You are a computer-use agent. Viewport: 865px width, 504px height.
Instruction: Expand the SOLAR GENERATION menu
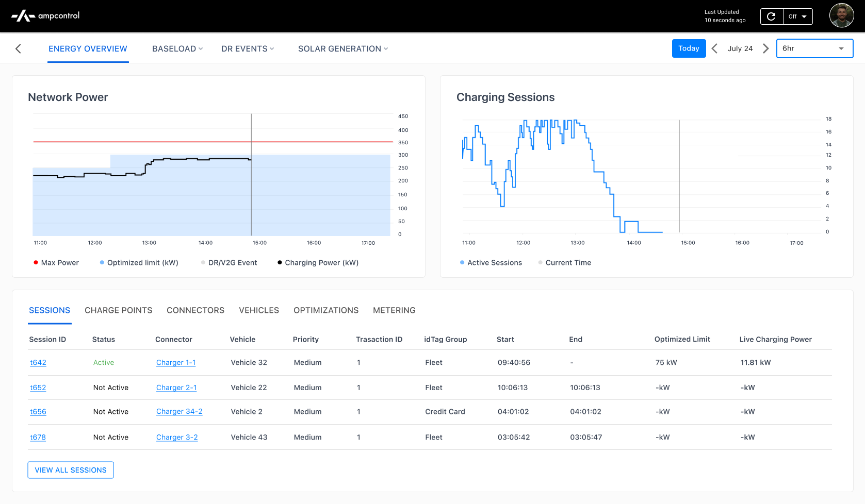pos(343,48)
